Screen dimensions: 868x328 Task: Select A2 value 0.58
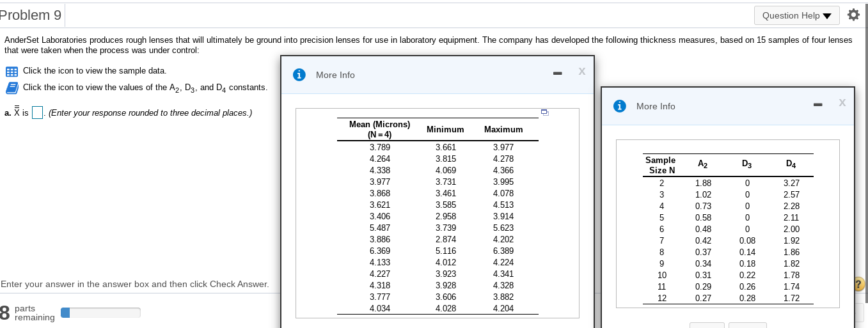point(703,217)
